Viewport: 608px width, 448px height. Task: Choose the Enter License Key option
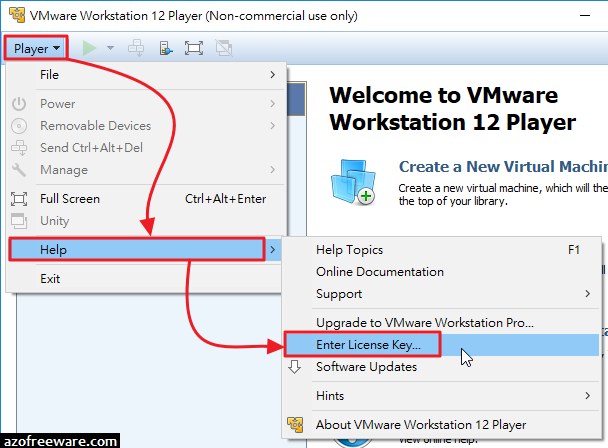[442, 345]
